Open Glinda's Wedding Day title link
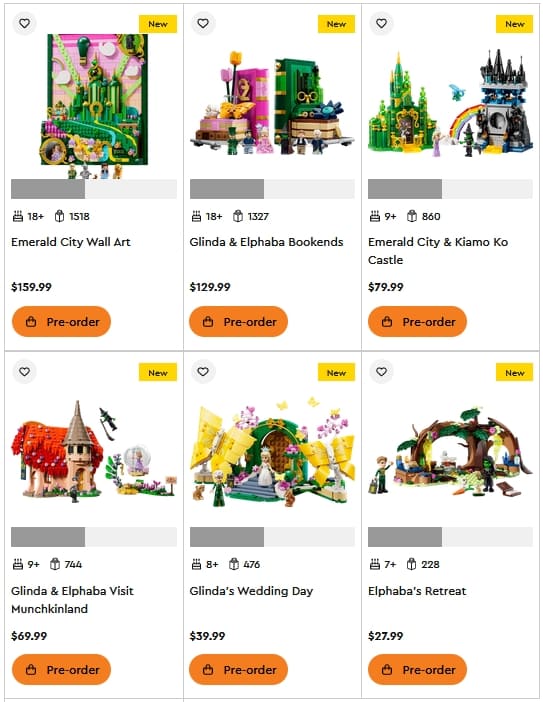The height and width of the screenshot is (702, 543). 251,591
